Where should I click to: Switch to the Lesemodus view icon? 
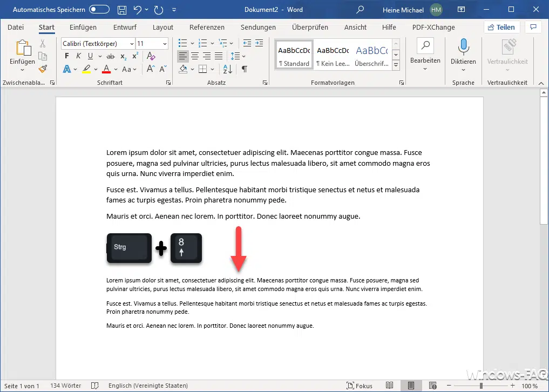[x=389, y=384]
